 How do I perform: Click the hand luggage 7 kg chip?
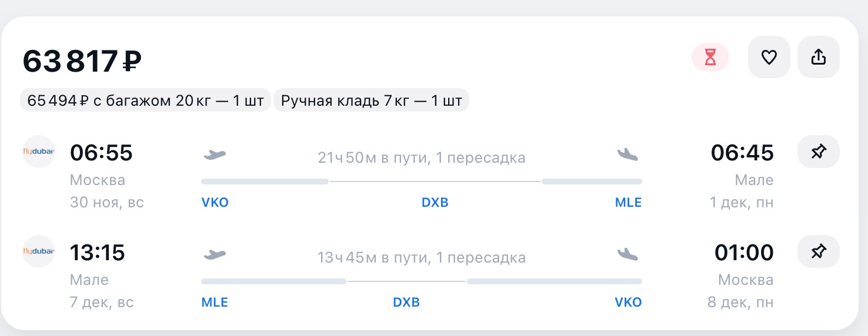pyautogui.click(x=371, y=101)
